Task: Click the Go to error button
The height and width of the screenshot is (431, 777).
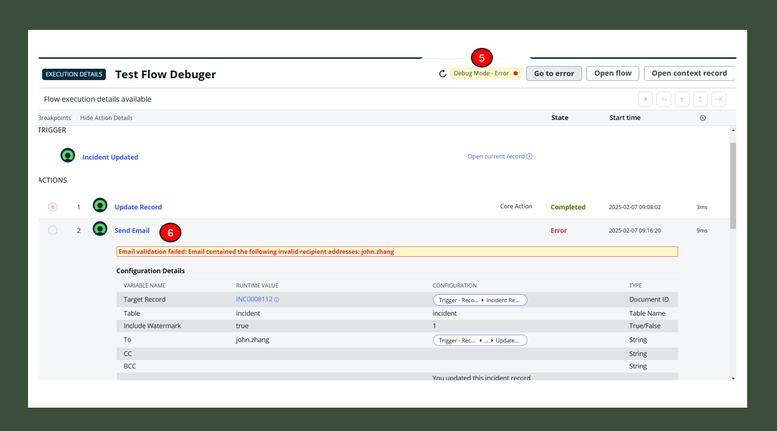Action: (x=553, y=73)
